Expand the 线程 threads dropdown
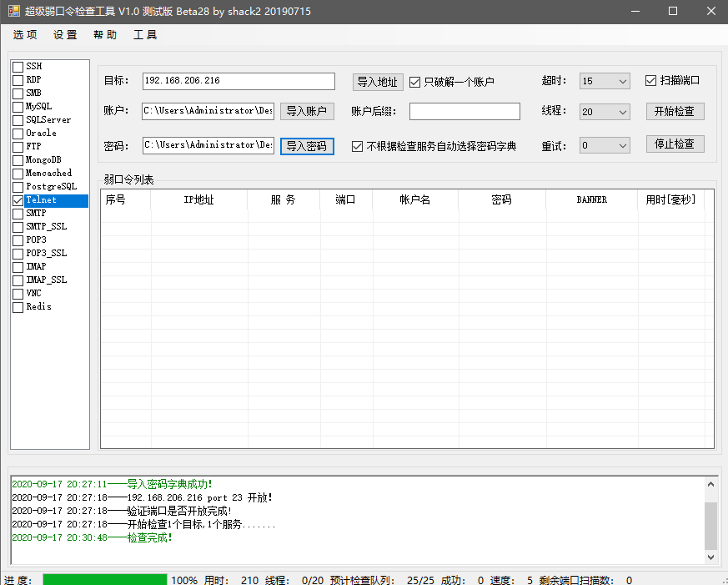 605,112
